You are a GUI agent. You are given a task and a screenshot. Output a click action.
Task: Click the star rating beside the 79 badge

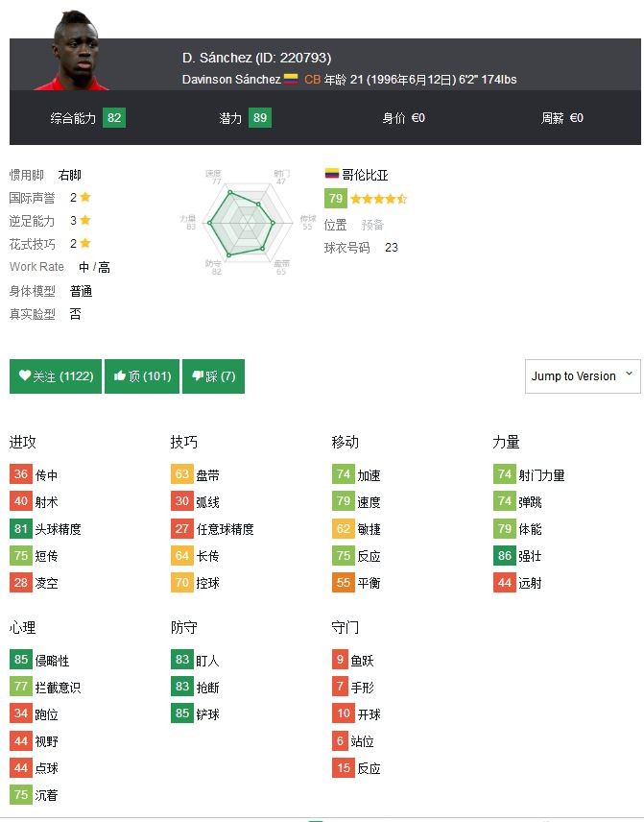(378, 199)
